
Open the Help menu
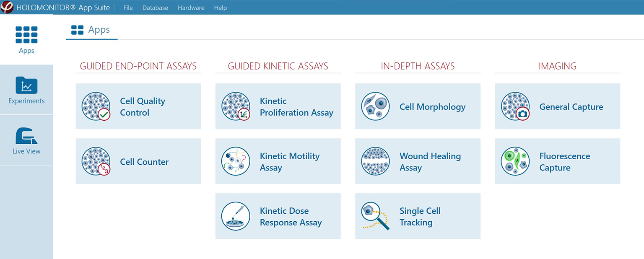[x=221, y=8]
